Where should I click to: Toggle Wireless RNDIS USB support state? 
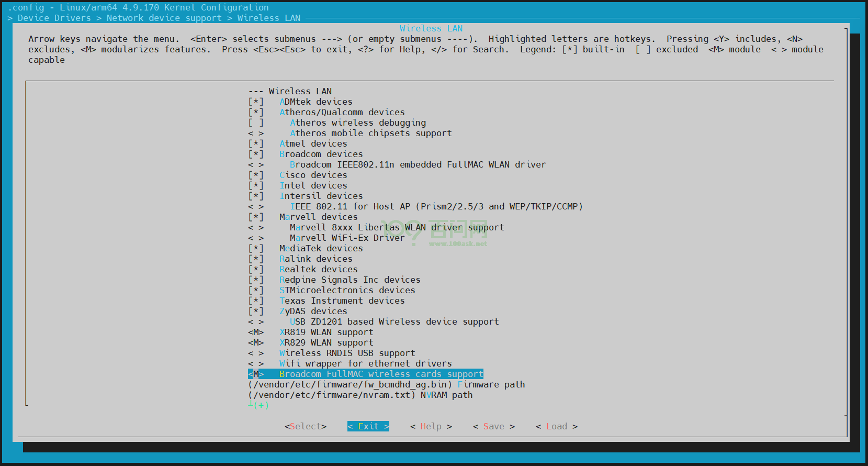(x=256, y=353)
